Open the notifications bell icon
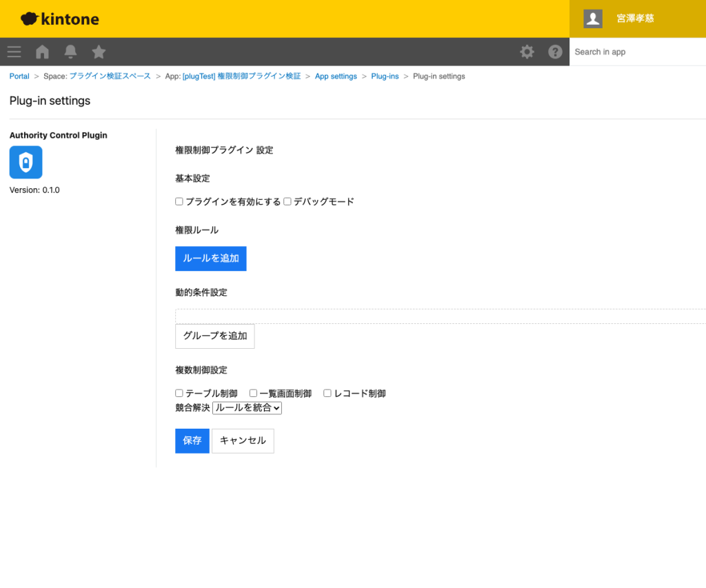Viewport: 706px width, 588px height. (70, 52)
